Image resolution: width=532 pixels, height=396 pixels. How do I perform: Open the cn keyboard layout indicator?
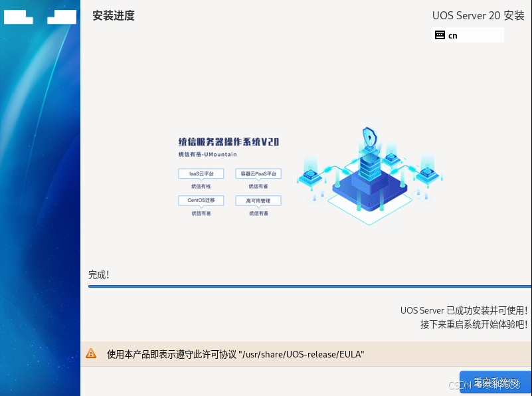(468, 35)
